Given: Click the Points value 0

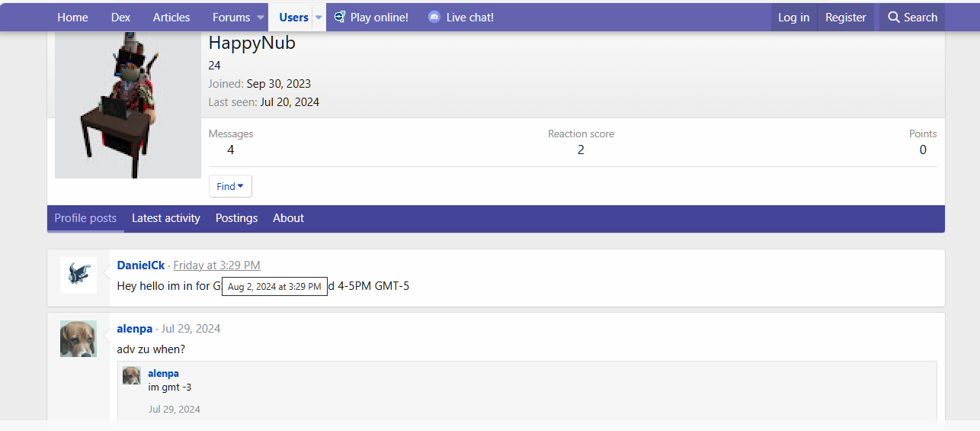Looking at the screenshot, I should tap(923, 150).
